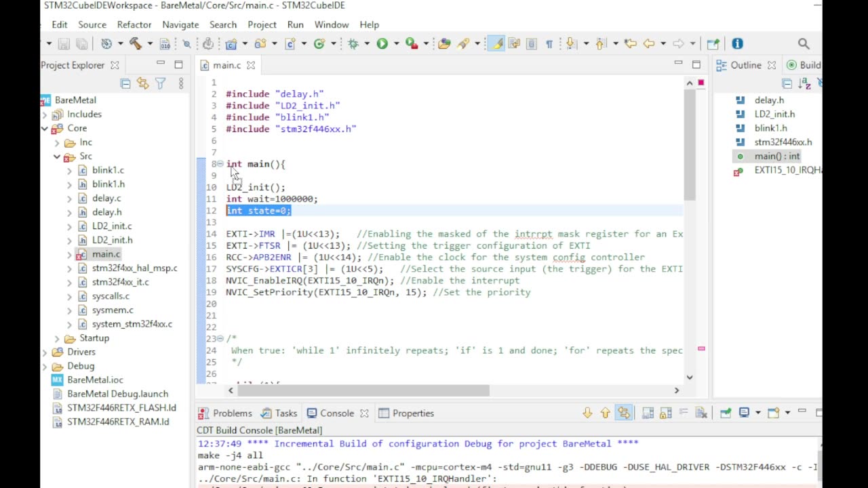Click the Search flashlight icon in toolbar
The image size is (868, 488).
(463, 43)
